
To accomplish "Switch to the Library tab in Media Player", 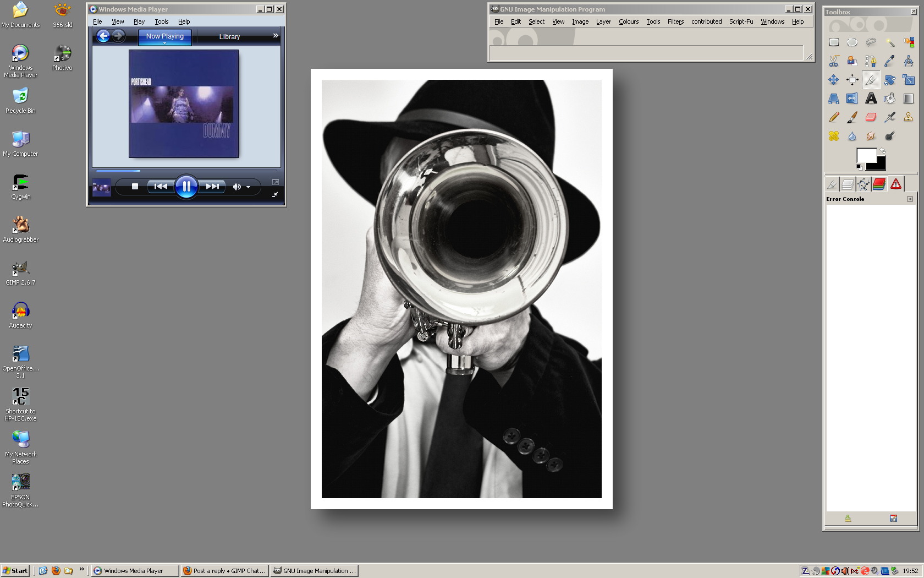I will coord(229,37).
